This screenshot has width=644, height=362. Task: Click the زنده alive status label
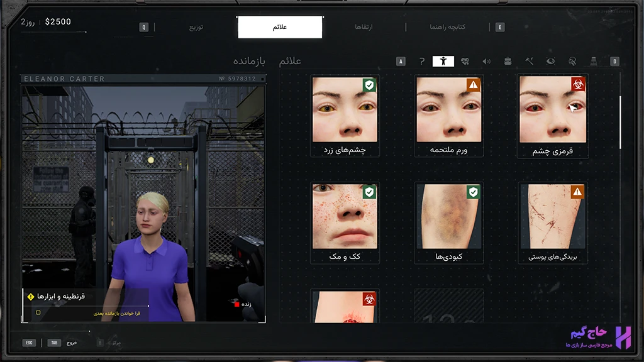(246, 304)
